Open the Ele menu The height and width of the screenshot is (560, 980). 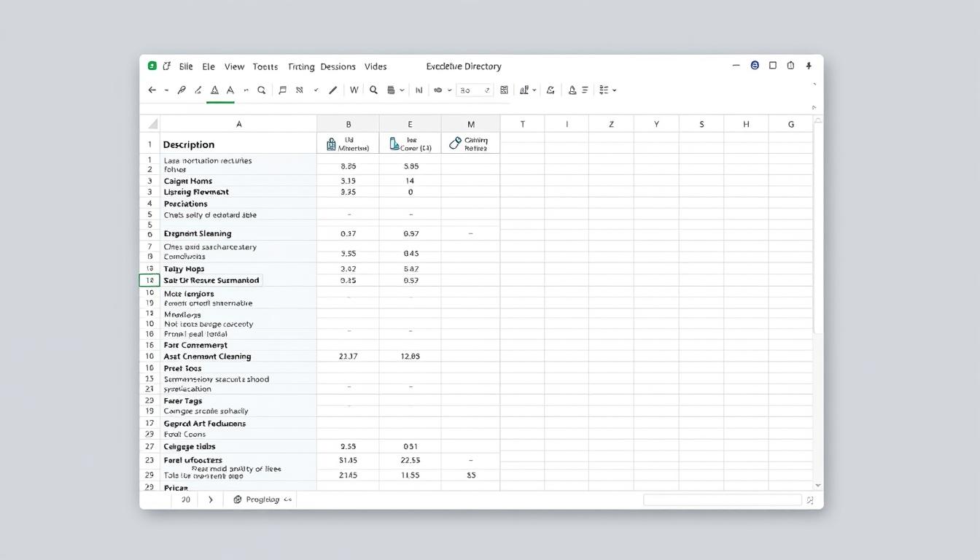(209, 66)
